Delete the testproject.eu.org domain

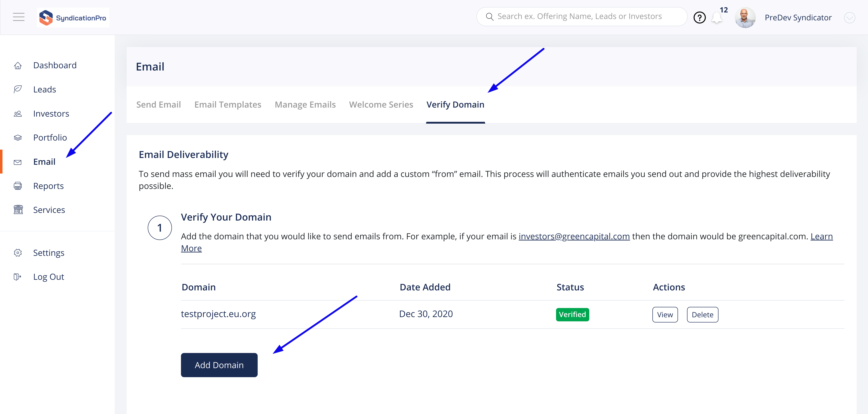(702, 315)
